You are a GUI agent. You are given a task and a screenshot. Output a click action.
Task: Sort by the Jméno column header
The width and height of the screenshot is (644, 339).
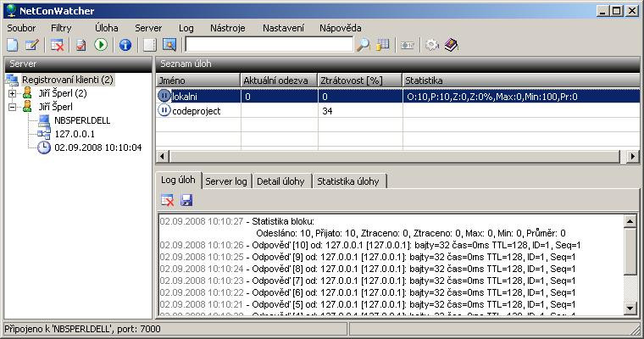198,81
